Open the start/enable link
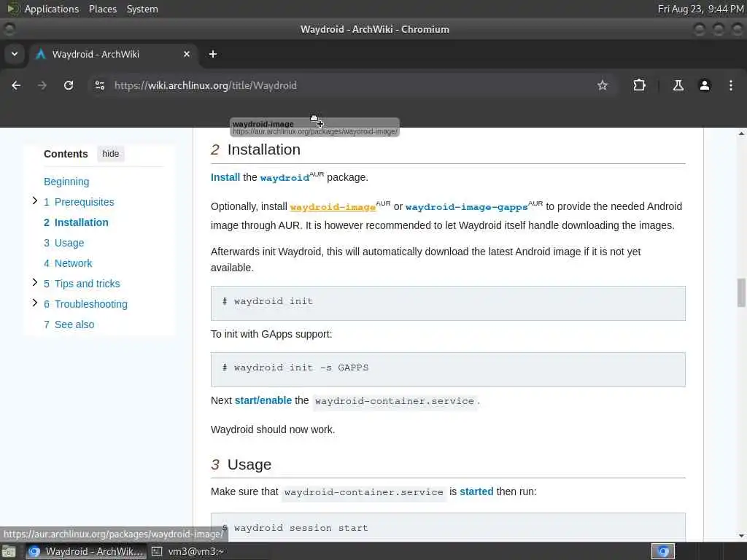The height and width of the screenshot is (560, 747). click(x=263, y=400)
